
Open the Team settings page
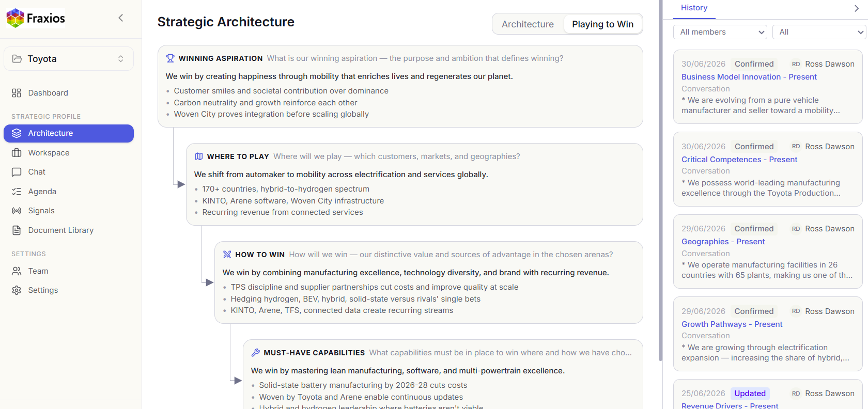pos(69,271)
